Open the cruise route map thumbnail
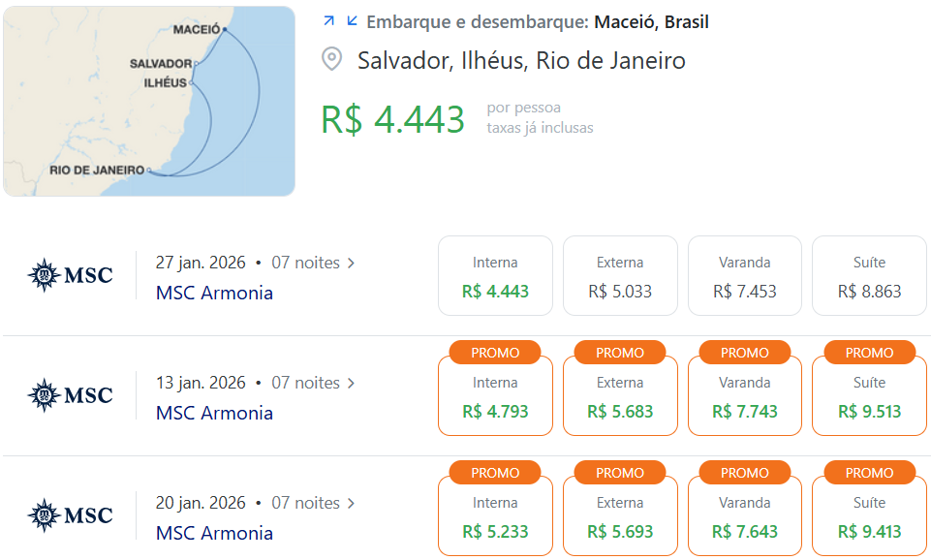The height and width of the screenshot is (560, 931). tap(149, 101)
